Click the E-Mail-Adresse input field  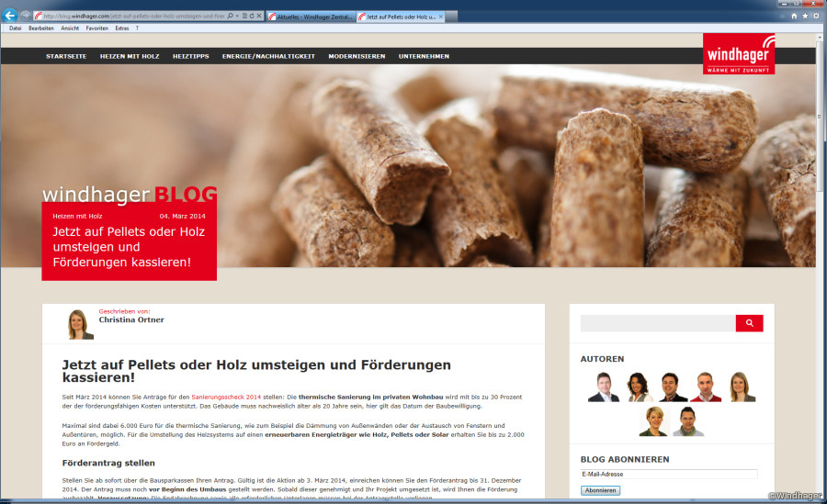pyautogui.click(x=668, y=475)
